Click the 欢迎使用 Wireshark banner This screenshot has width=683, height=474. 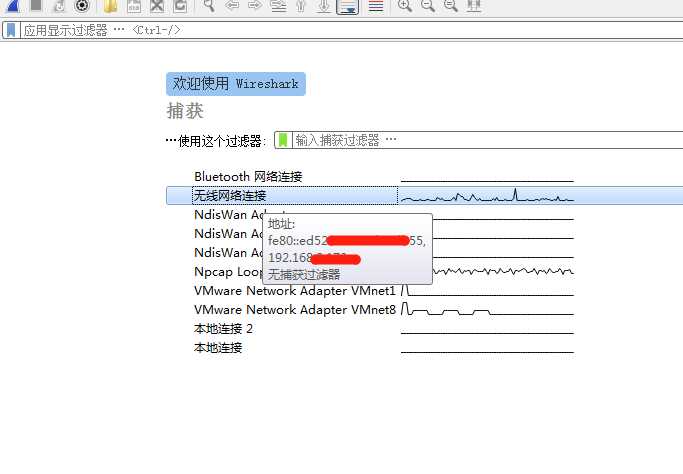pyautogui.click(x=236, y=84)
